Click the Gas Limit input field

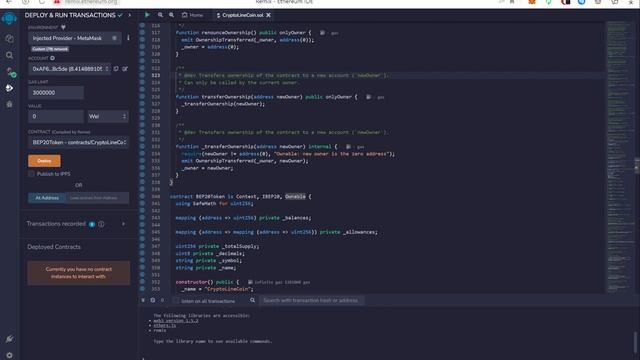point(56,93)
